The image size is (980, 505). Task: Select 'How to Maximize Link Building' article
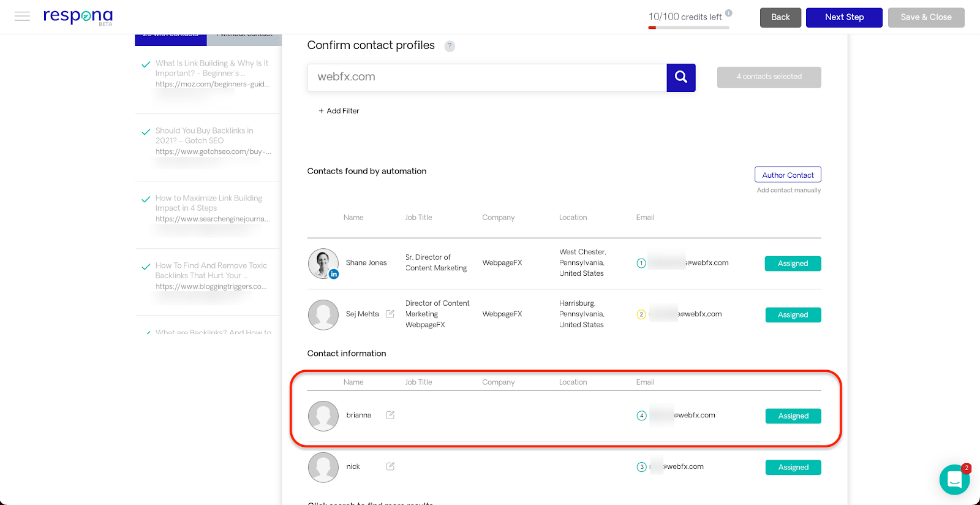(208, 203)
